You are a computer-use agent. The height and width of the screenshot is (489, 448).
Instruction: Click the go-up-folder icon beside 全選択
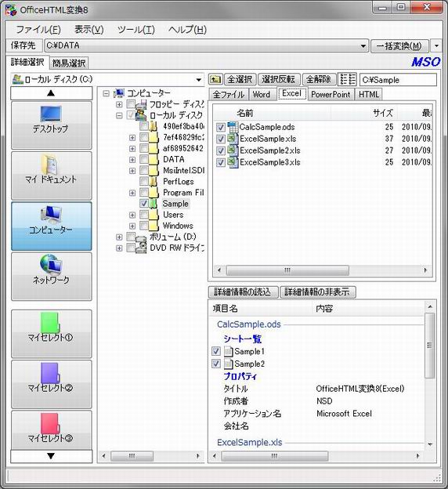215,79
